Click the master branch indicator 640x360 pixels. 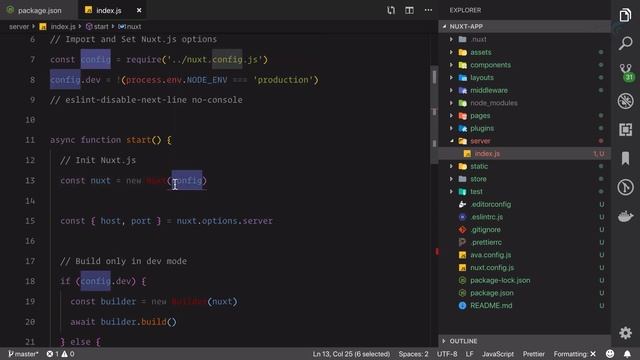(x=23, y=354)
